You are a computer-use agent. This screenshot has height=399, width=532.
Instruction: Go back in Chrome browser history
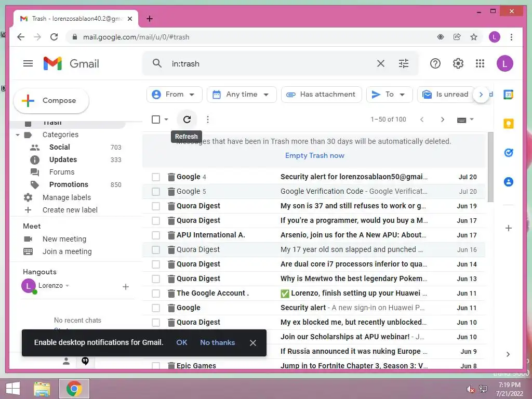point(21,37)
